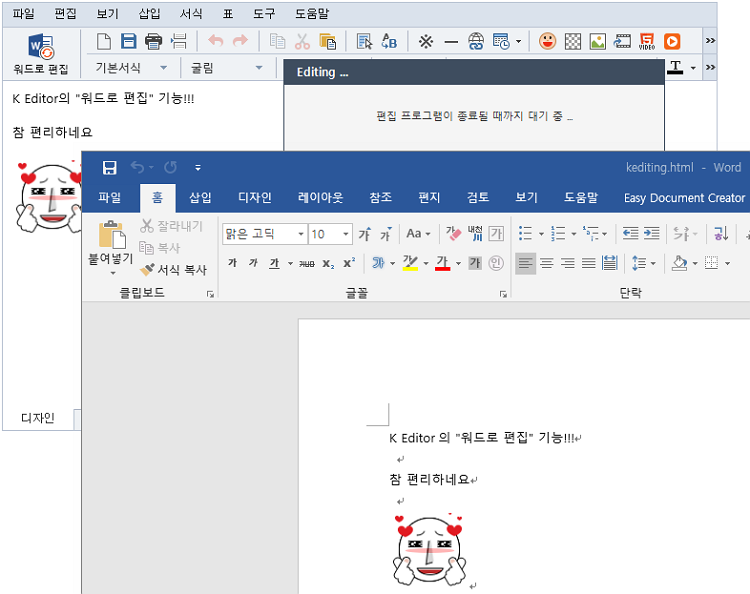Click the emoticon image in Word document
This screenshot has width=750, height=594.
(x=429, y=550)
